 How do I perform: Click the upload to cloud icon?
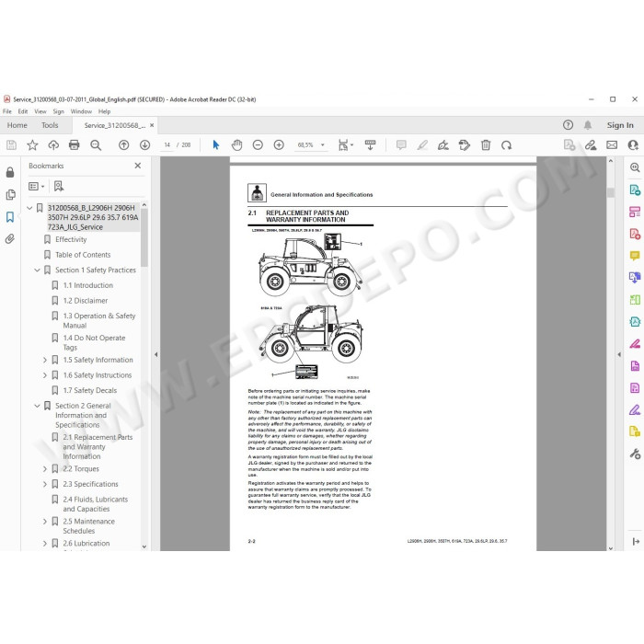click(x=53, y=145)
